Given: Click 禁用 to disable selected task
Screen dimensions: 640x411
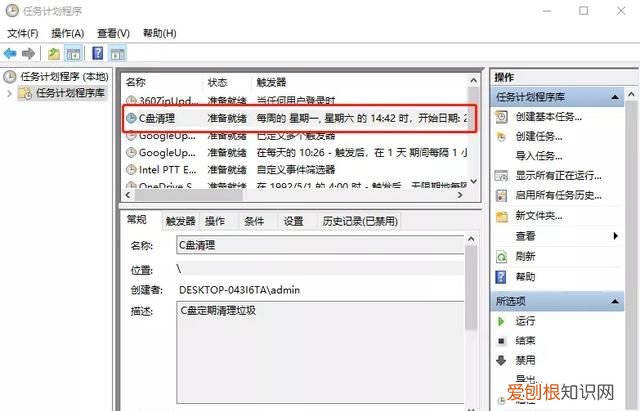Looking at the screenshot, I should click(x=525, y=360).
